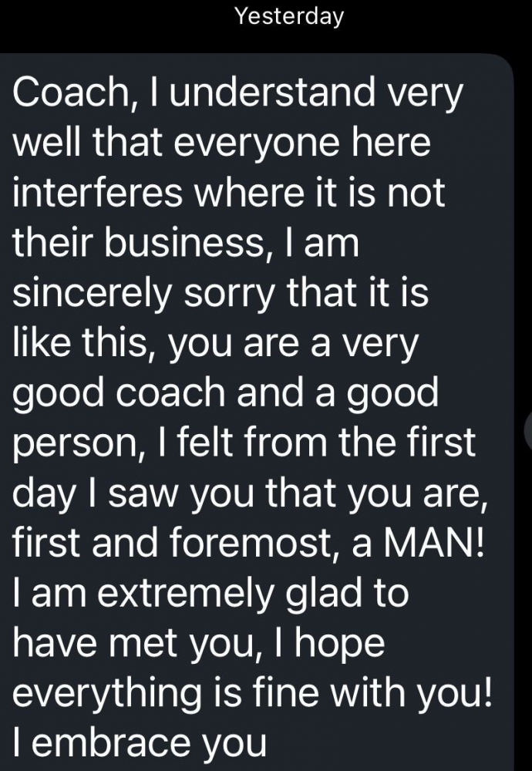532x771 pixels.
Task: Click the word interferes in the message
Action: pos(97,192)
